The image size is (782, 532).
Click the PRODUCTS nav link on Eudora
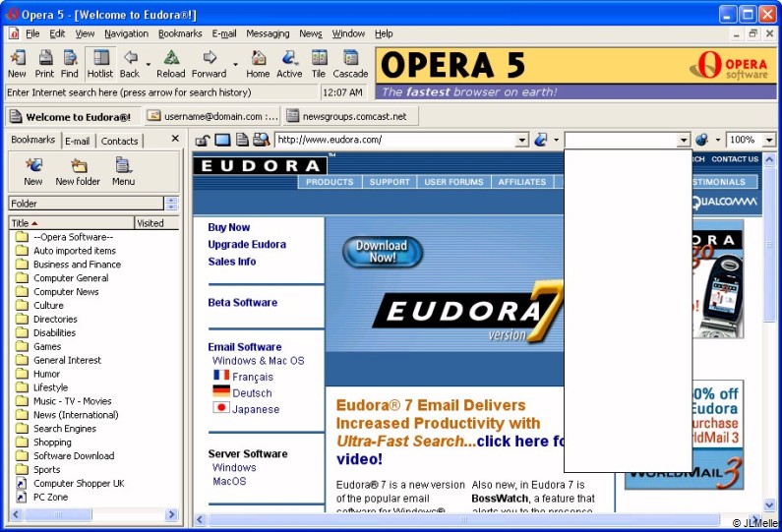click(330, 182)
